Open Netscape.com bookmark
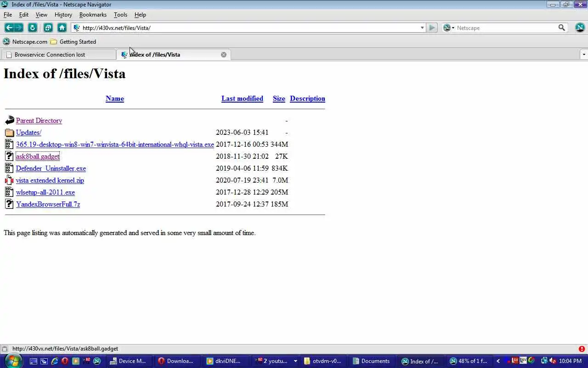Image resolution: width=588 pixels, height=368 pixels. 25,41
